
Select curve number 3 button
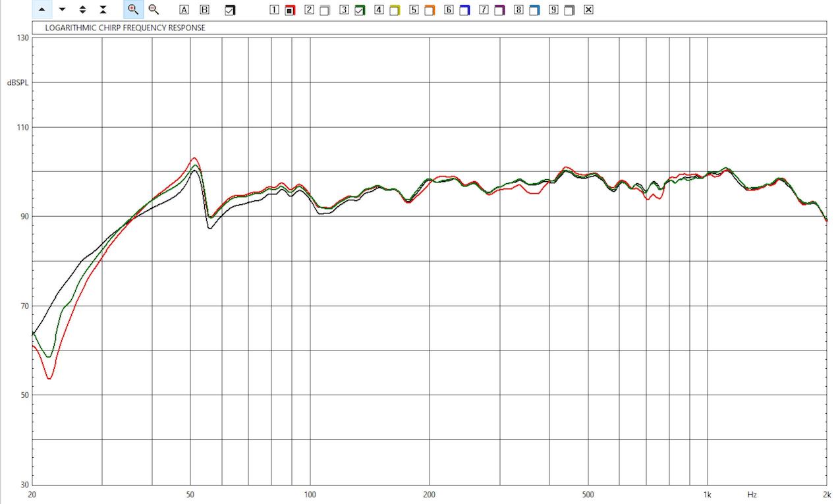tap(344, 10)
